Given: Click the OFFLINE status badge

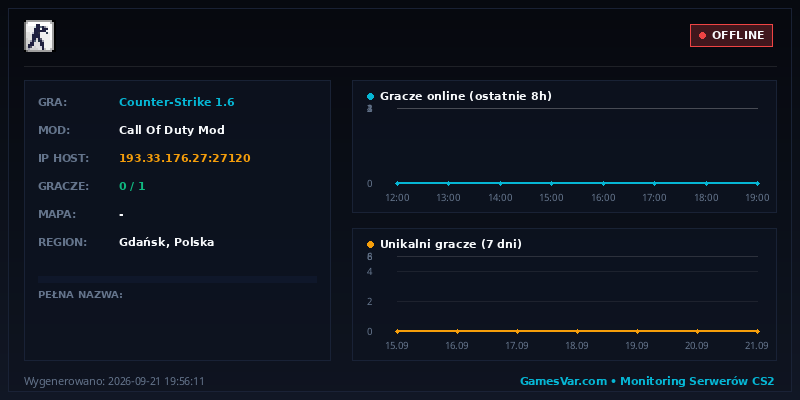Looking at the screenshot, I should [x=731, y=35].
